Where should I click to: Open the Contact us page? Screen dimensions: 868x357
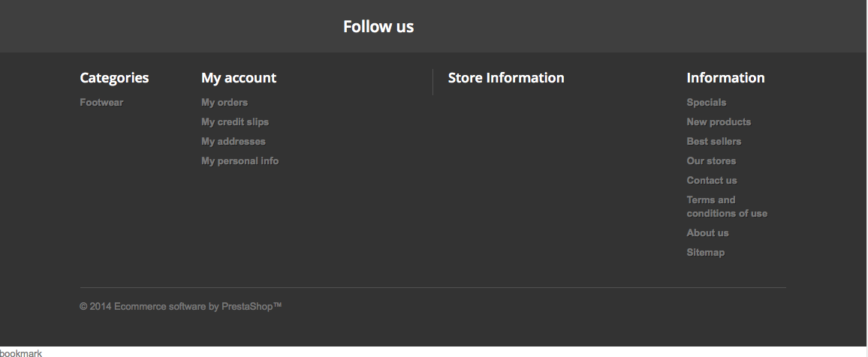point(711,181)
